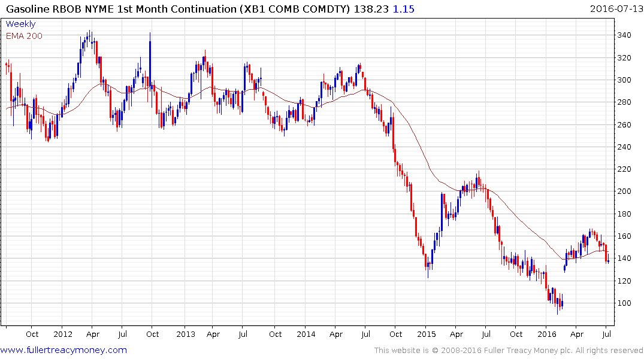The image size is (644, 359).
Task: Click the 140 price axis label
Action: pyautogui.click(x=624, y=258)
